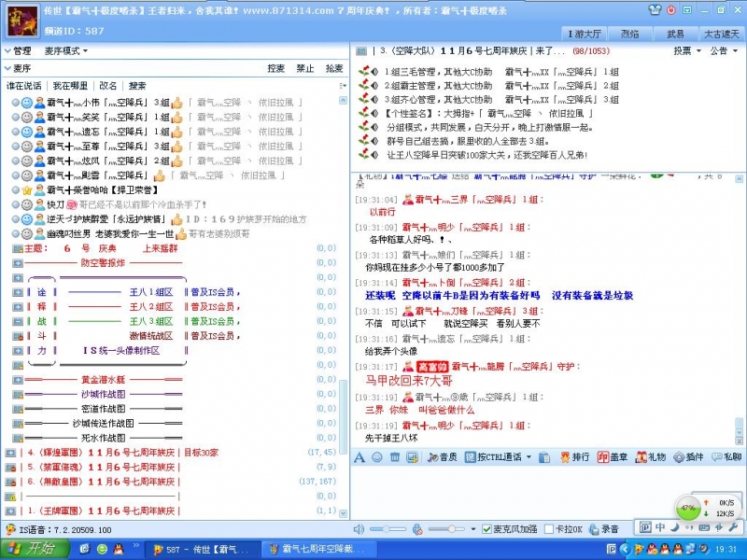Click the 盖章 stamp icon
This screenshot has width=747, height=560.
coord(613,457)
